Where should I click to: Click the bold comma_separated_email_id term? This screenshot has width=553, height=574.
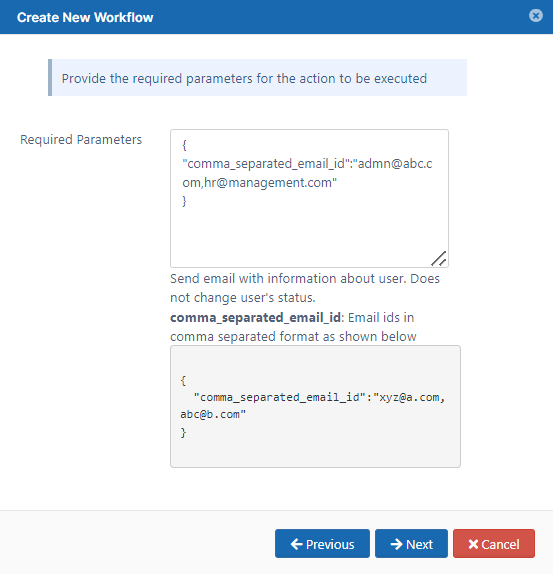tap(255, 317)
